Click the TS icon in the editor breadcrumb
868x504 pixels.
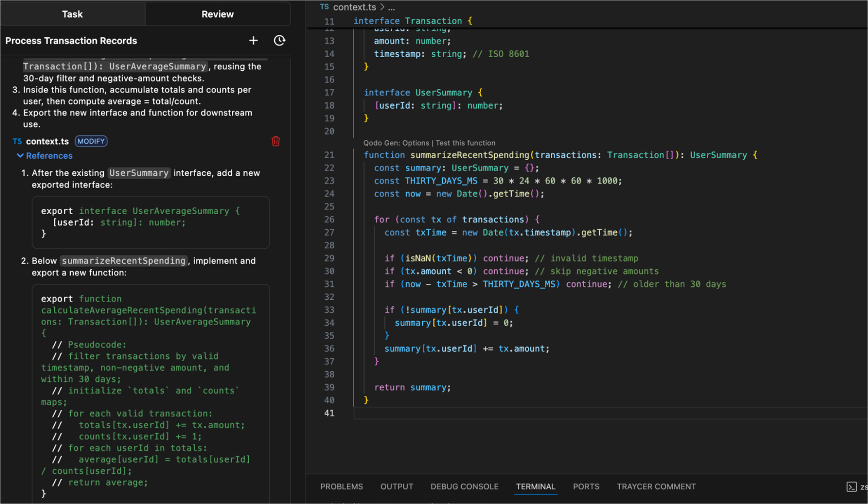[x=324, y=7]
